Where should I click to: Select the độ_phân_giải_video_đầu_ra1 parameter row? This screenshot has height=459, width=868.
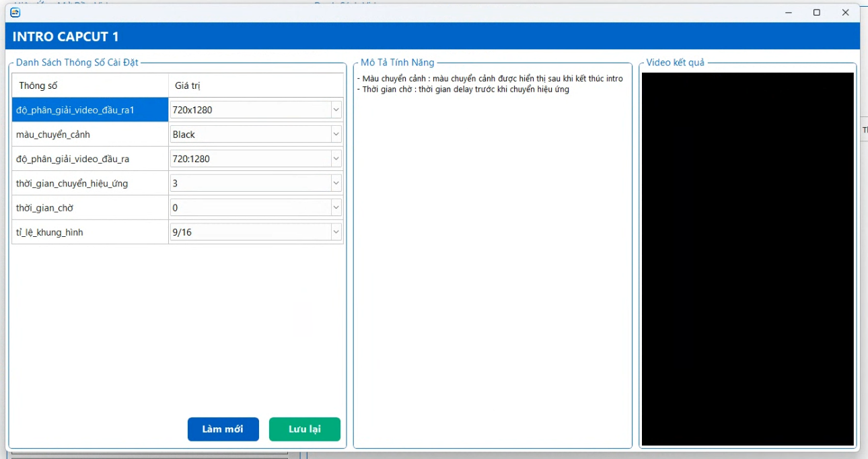[90, 110]
